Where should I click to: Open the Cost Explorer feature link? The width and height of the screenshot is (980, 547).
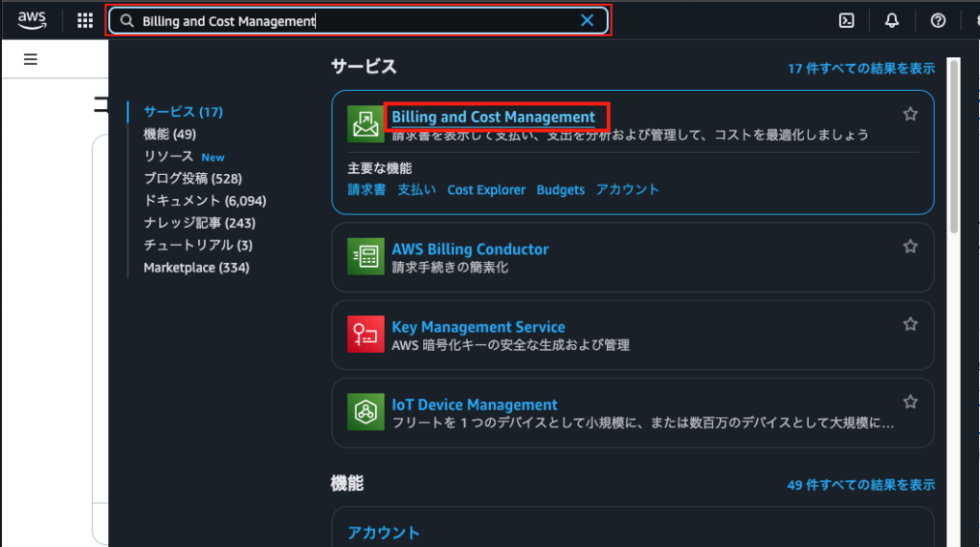pos(486,190)
